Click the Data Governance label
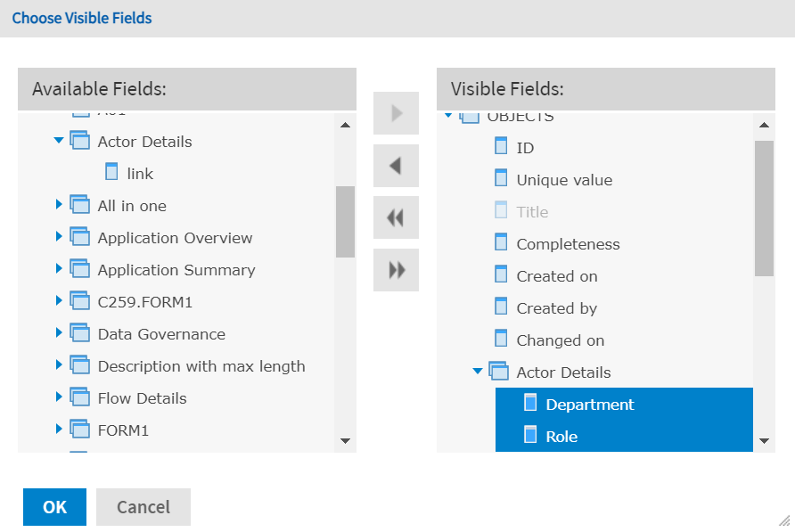The image size is (795, 532). [161, 334]
